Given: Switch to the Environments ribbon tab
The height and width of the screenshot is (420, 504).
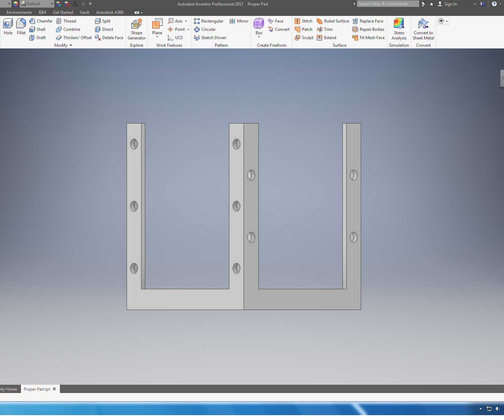Looking at the screenshot, I should point(19,12).
